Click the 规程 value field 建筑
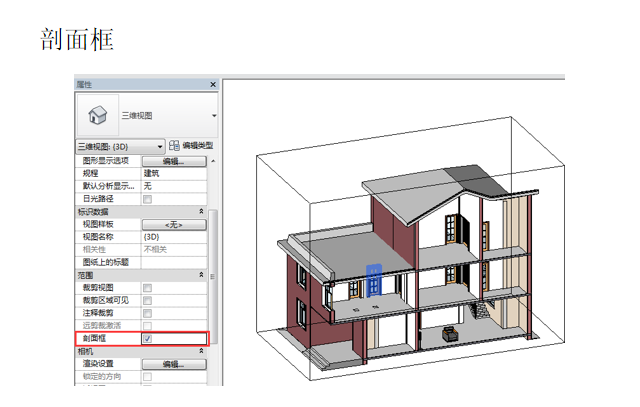This screenshot has width=640, height=407. click(x=172, y=173)
